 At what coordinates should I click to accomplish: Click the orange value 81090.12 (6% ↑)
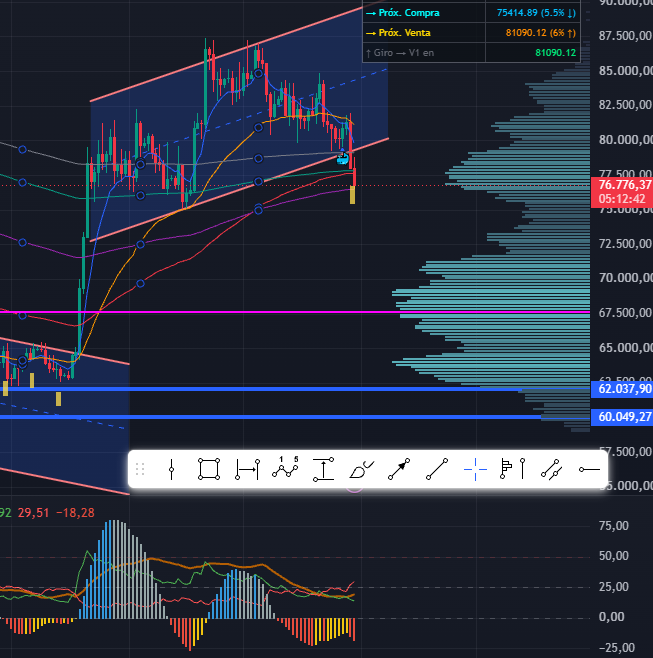pyautogui.click(x=541, y=33)
